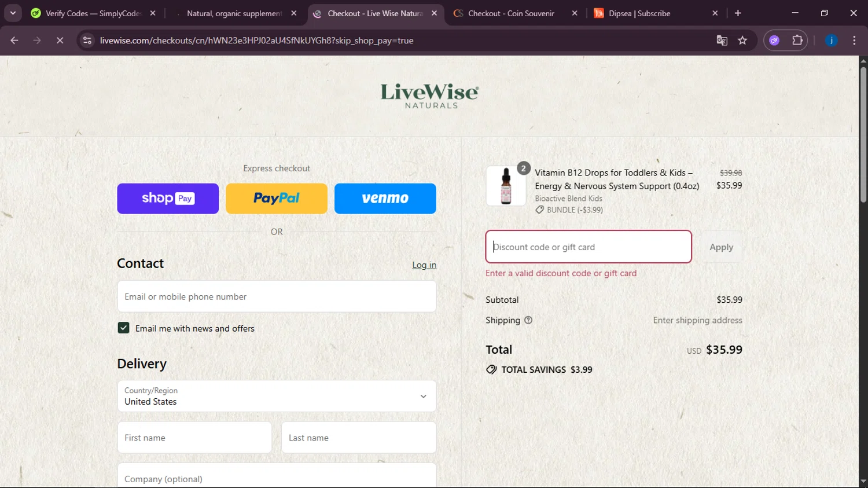Click the page vertical scrollbar thumb
The image size is (868, 488).
863,134
